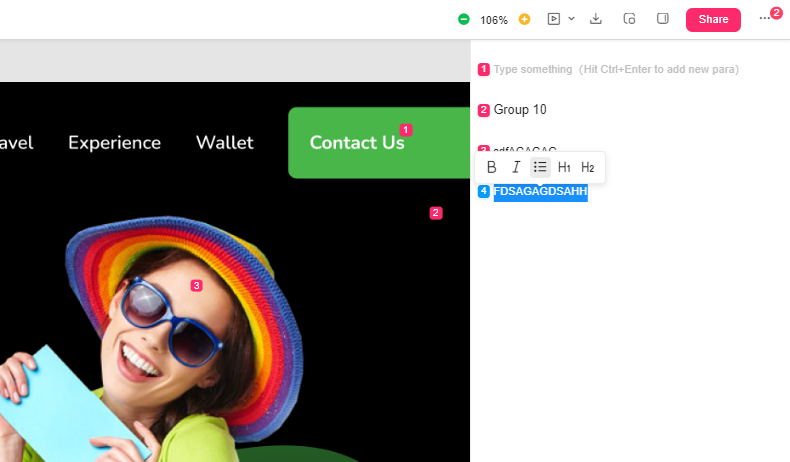Toggle Bold formatting in text popup
Screen dimensions: 790x462
coord(491,167)
